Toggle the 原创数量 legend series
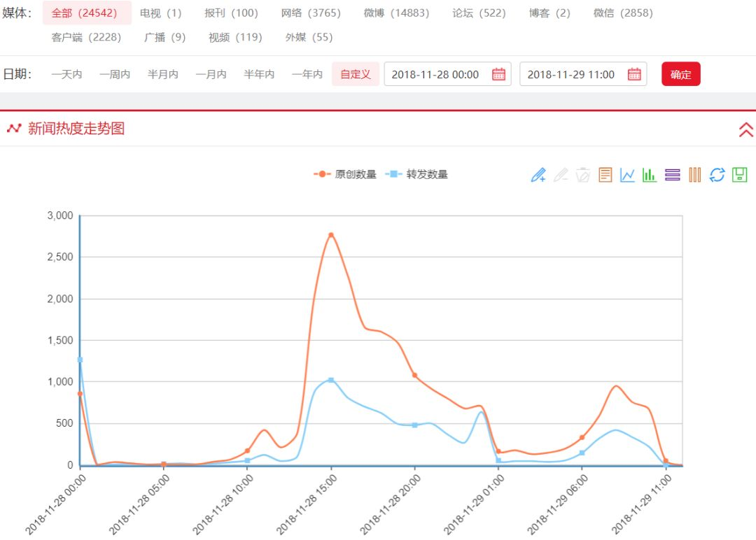 pos(344,174)
